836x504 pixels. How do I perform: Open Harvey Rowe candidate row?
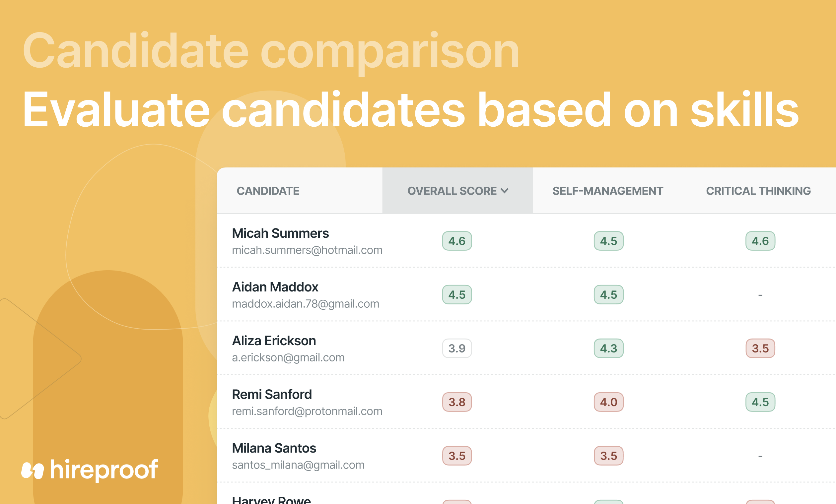pyautogui.click(x=526, y=494)
